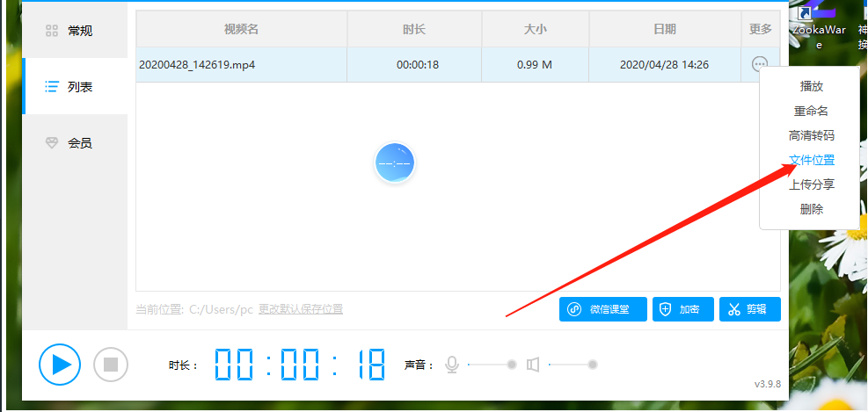Click the speaker icon

(x=533, y=365)
